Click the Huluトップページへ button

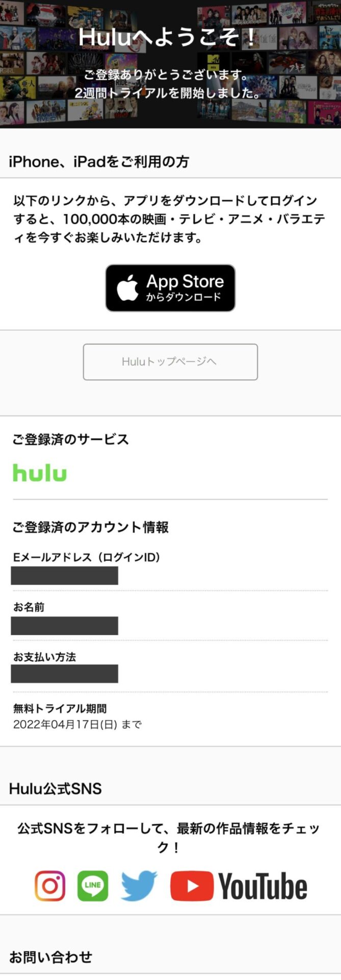click(170, 362)
